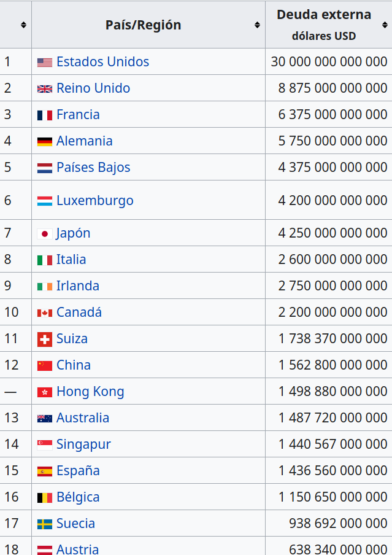Sort table by País/Región column arrows

[x=257, y=25]
